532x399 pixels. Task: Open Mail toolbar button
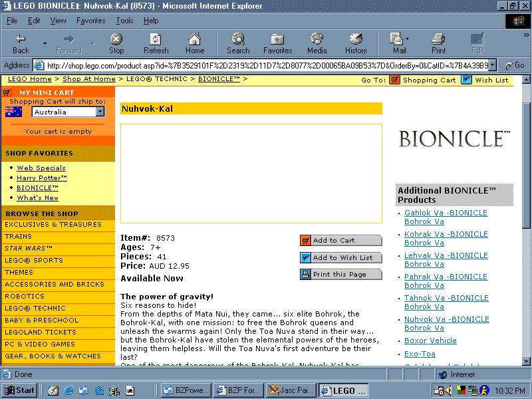click(x=400, y=44)
